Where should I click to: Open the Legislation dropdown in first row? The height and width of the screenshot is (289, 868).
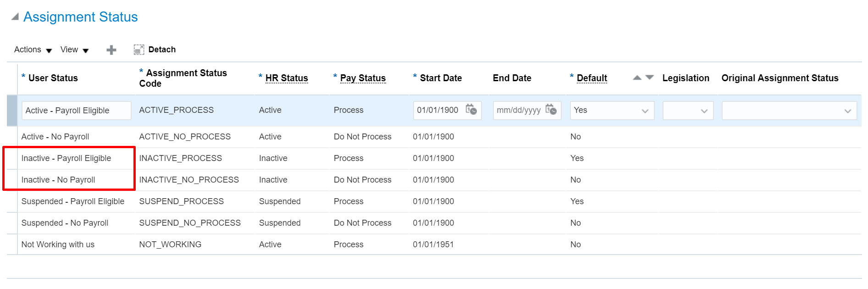pos(688,111)
